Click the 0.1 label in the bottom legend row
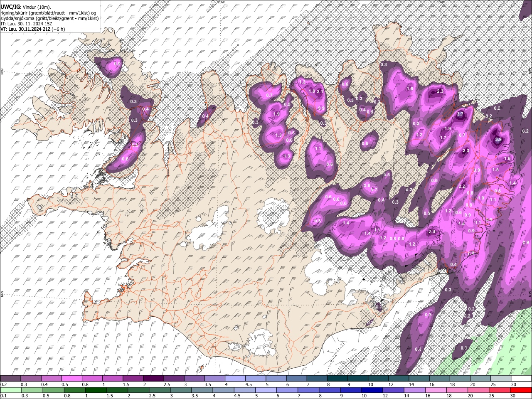The height and width of the screenshot is (399, 532). pyautogui.click(x=4, y=396)
